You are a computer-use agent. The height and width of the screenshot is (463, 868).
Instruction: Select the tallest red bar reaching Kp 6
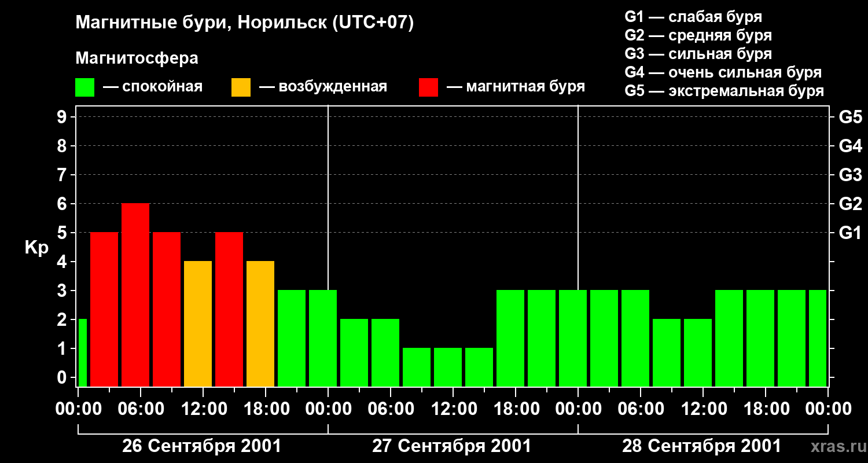(135, 295)
